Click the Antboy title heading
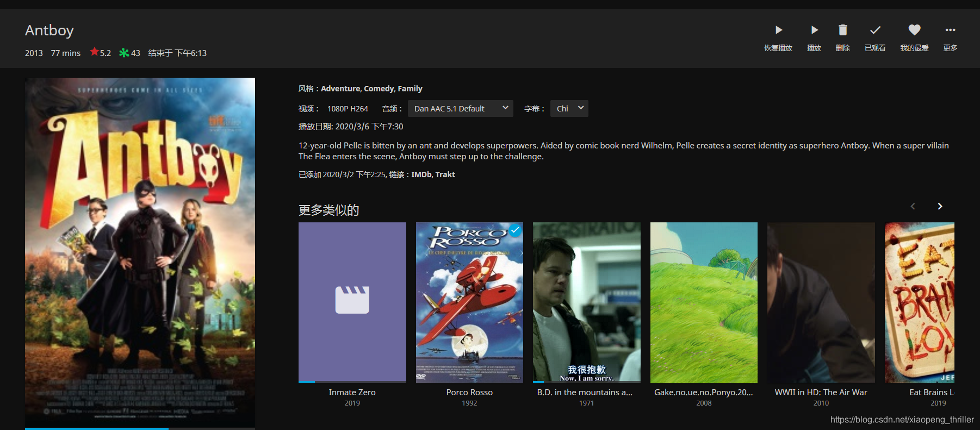This screenshot has height=430, width=980. [x=49, y=30]
